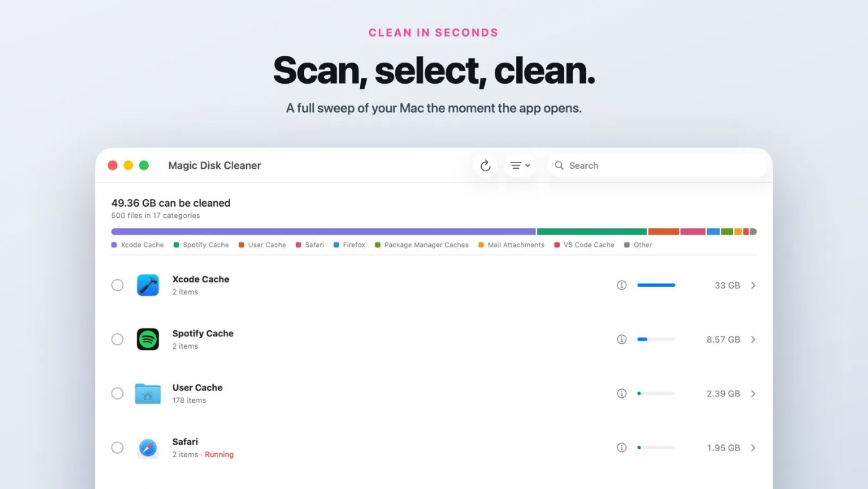The height and width of the screenshot is (489, 868).
Task: Show info for Spotify Cache
Action: pyautogui.click(x=621, y=339)
